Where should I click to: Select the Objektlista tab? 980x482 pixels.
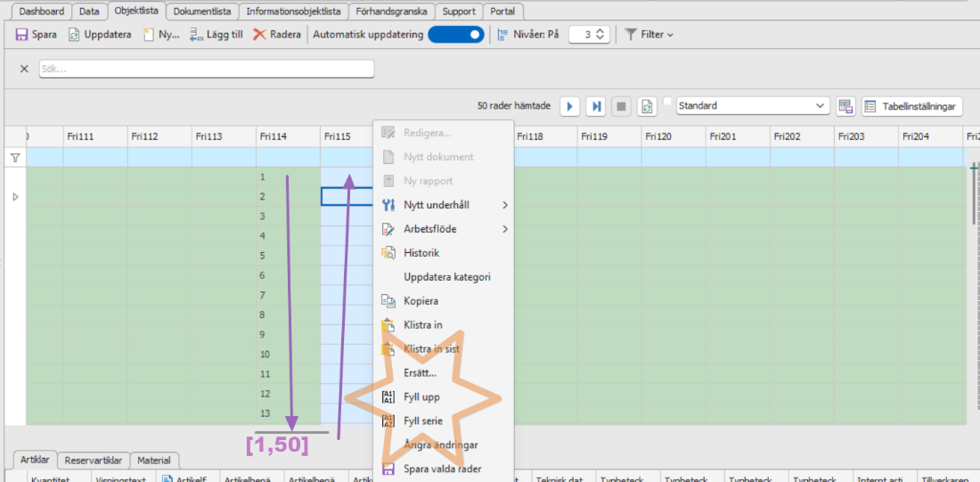pos(136,11)
